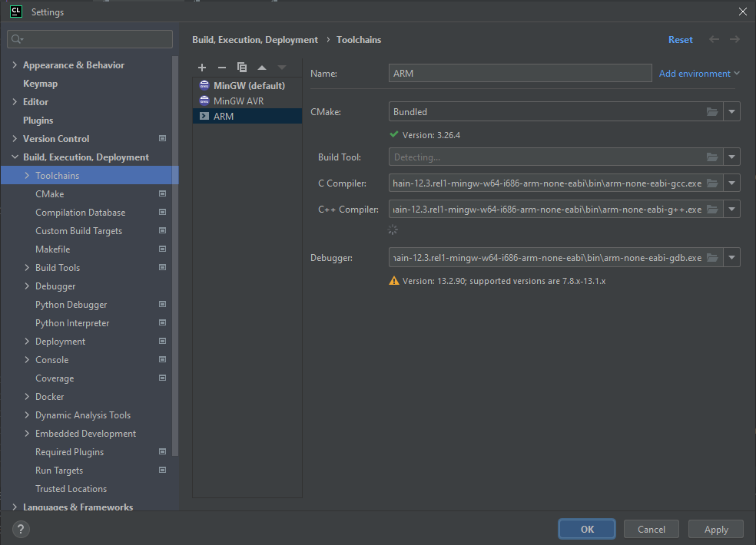Click project-level icon next to Compilation Database
This screenshot has height=545, width=756.
click(162, 212)
